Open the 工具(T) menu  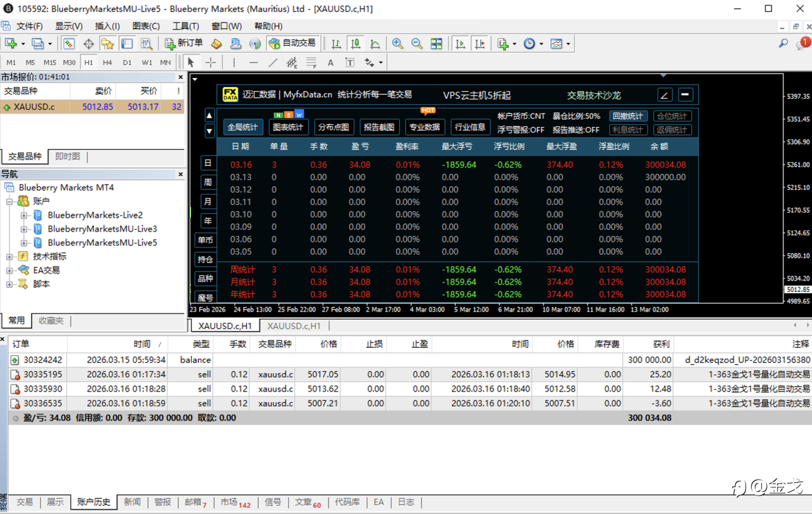coord(185,26)
